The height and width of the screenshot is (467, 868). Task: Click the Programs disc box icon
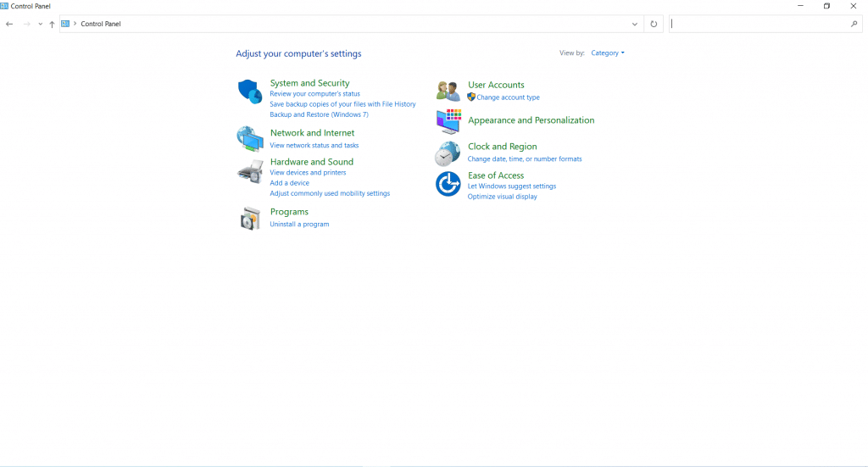pos(250,218)
